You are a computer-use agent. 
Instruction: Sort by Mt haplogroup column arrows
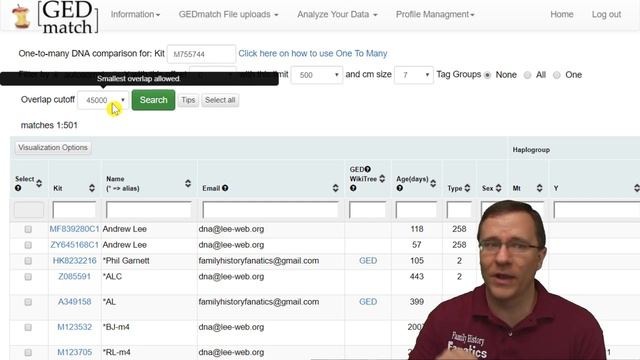click(x=540, y=188)
